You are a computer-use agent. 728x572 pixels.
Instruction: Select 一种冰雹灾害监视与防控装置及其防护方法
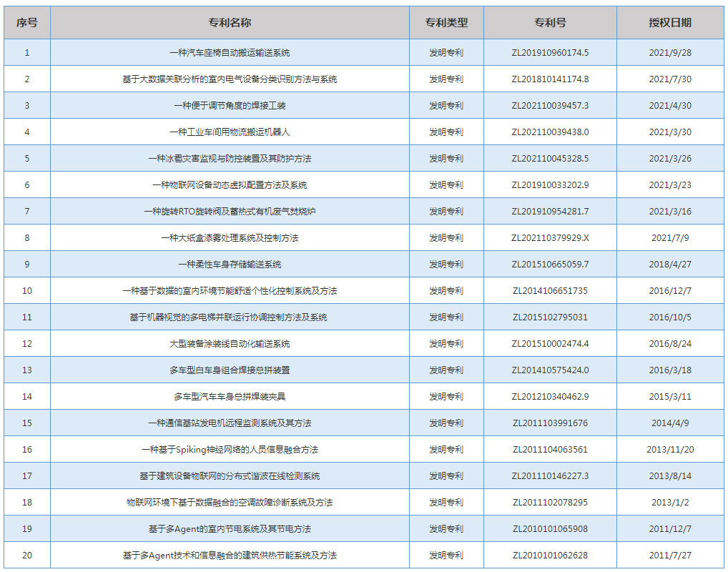pyautogui.click(x=230, y=159)
